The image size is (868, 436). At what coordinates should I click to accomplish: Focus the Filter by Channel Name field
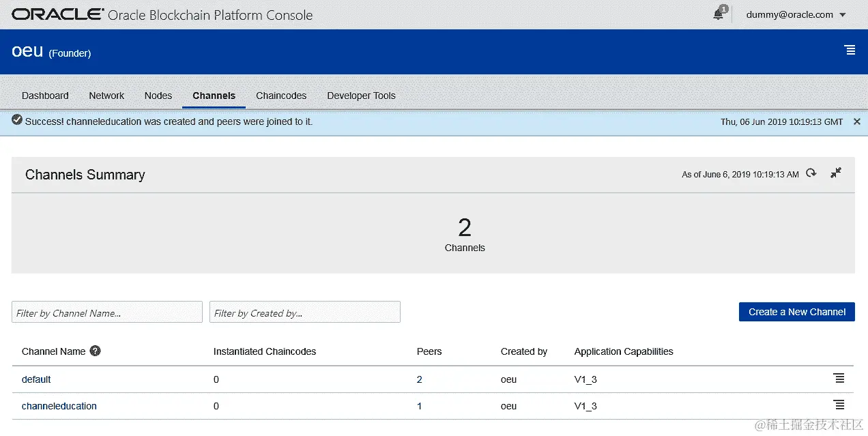107,313
